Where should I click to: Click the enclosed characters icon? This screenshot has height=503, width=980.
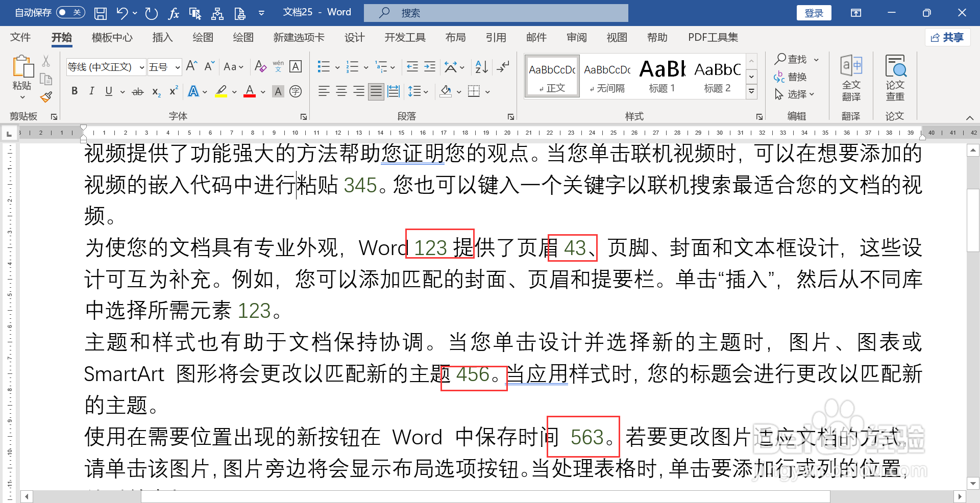pyautogui.click(x=296, y=91)
